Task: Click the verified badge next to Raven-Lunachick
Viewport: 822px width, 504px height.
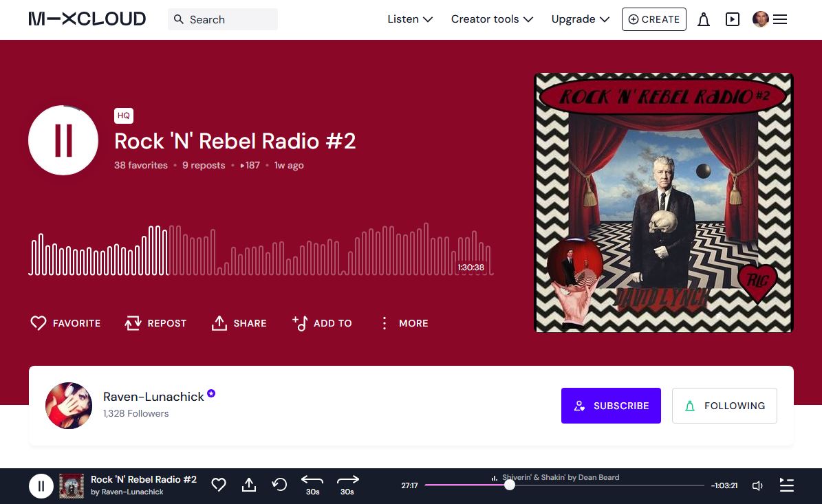Action: pyautogui.click(x=211, y=393)
